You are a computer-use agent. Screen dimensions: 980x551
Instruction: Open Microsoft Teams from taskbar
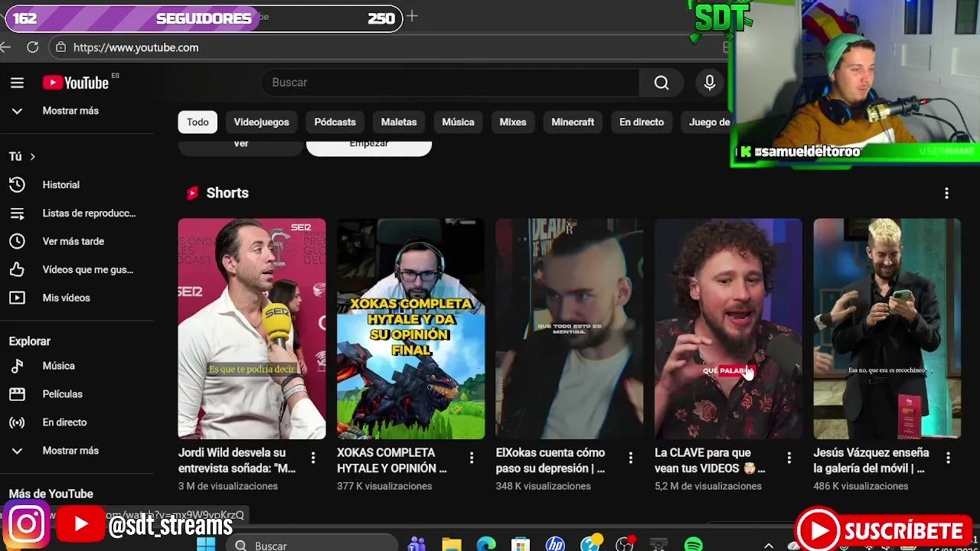pos(416,545)
